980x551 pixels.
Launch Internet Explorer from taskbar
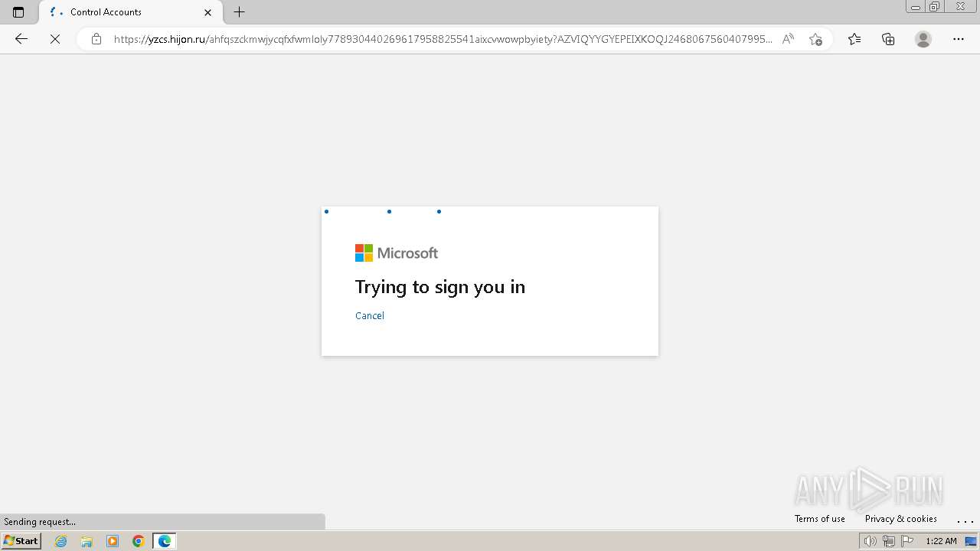coord(61,541)
